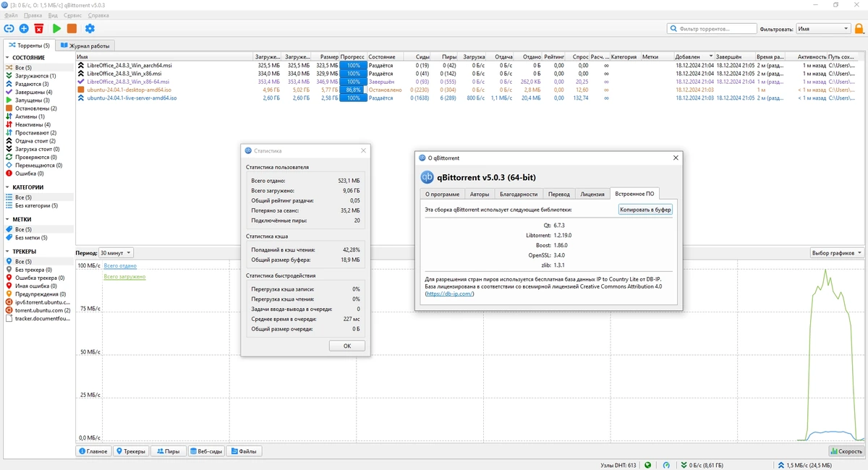Click the Главное bottom panel button
The height and width of the screenshot is (470, 868).
pos(93,451)
